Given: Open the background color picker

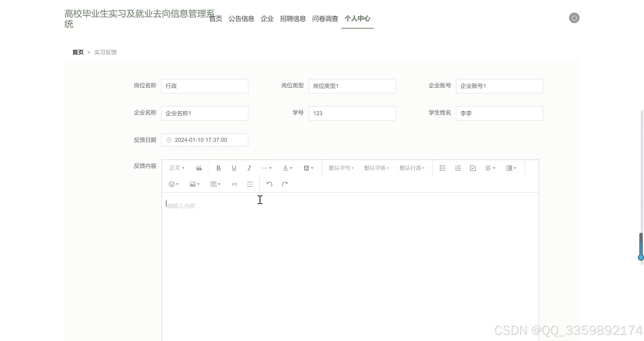Looking at the screenshot, I should (308, 168).
